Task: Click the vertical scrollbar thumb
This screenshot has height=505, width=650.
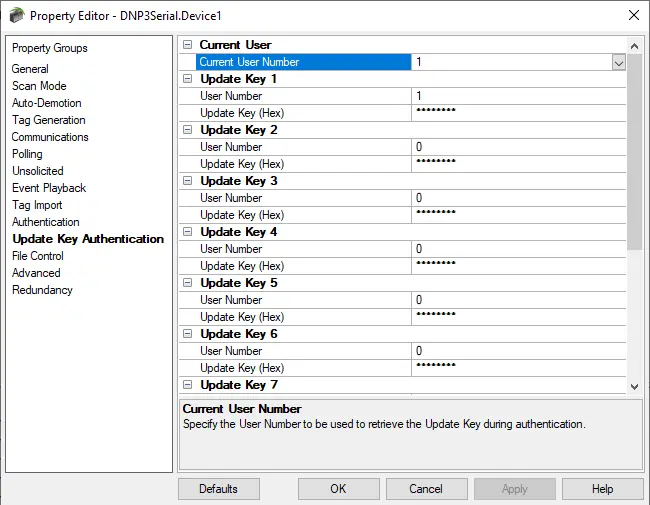Action: point(634,152)
